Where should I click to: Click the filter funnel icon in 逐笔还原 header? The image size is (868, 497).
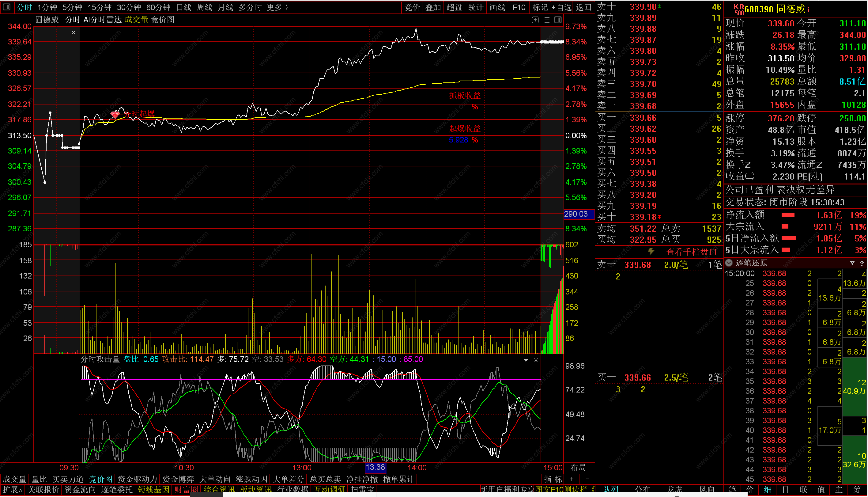(852, 263)
